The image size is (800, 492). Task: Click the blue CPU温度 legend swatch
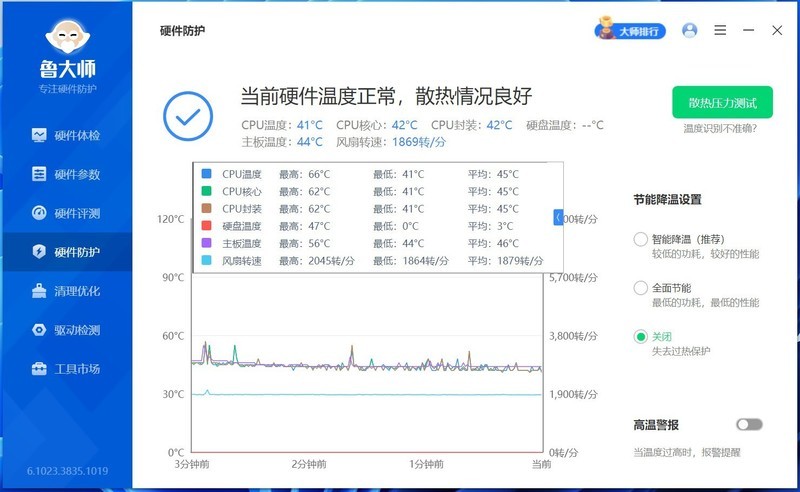point(206,174)
